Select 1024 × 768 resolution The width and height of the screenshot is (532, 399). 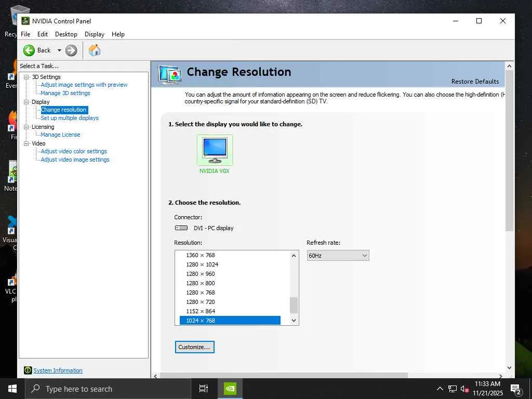[x=230, y=321]
